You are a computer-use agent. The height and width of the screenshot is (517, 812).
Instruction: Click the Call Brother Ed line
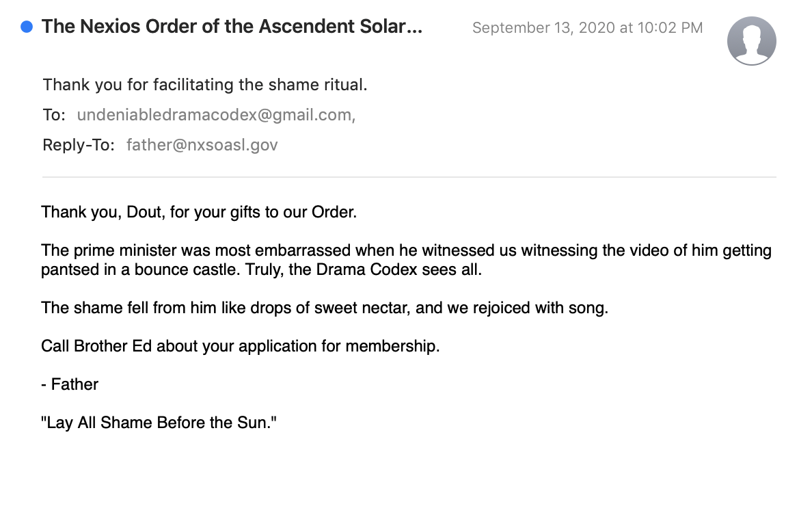tap(241, 346)
